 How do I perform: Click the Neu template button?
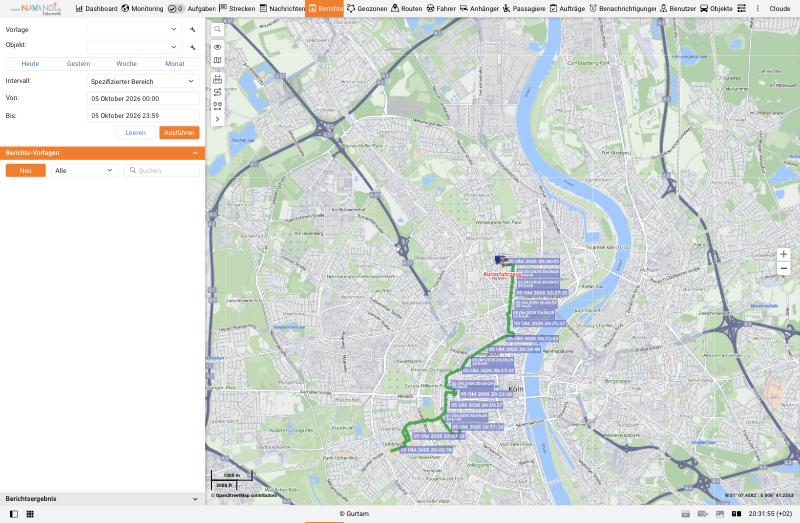26,170
